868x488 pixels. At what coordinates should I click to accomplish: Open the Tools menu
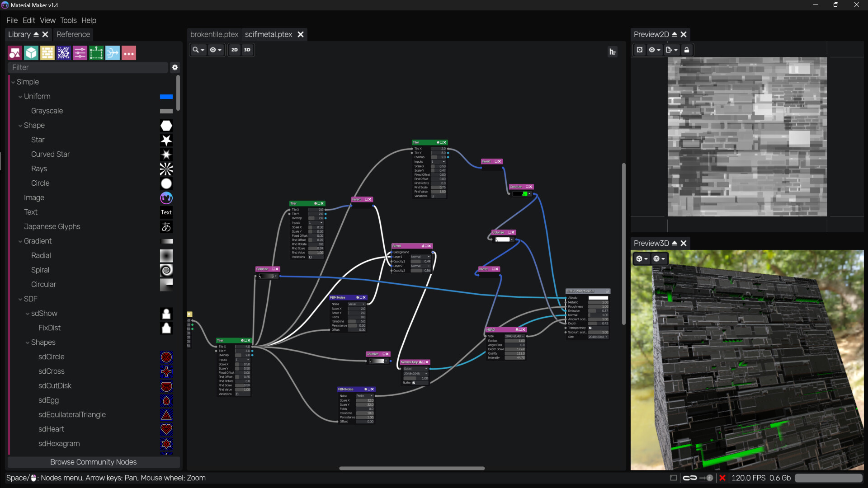[68, 20]
